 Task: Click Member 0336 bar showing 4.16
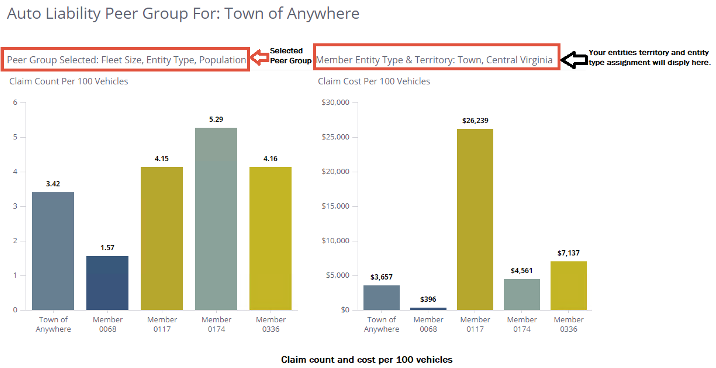pos(270,239)
